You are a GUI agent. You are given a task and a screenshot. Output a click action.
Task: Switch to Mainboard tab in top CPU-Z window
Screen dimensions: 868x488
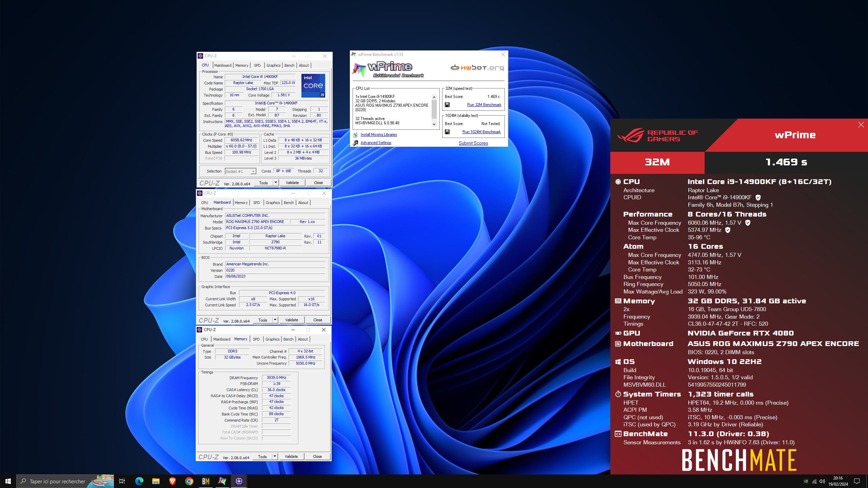[223, 65]
